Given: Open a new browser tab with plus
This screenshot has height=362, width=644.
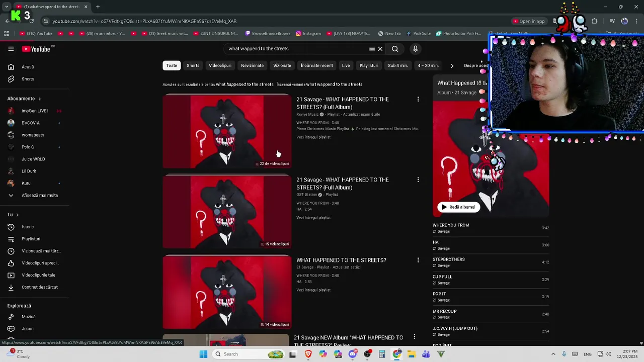Looking at the screenshot, I should point(98,7).
